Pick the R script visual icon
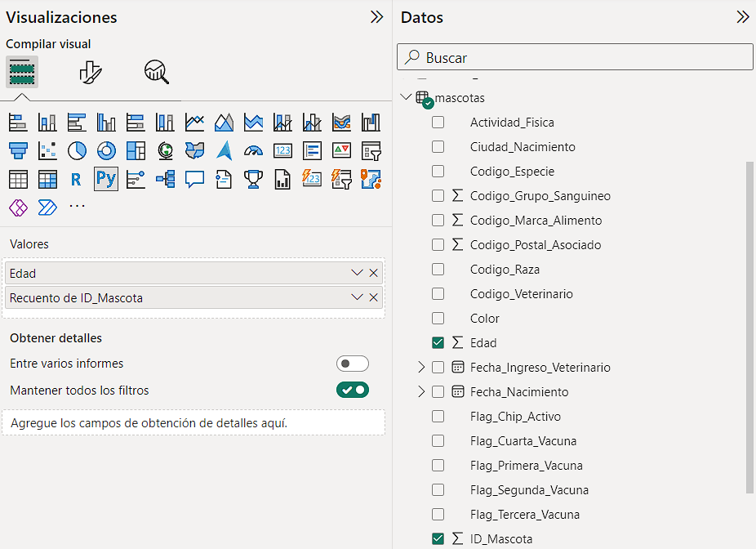Screen dimensions: 756x549 pos(76,180)
